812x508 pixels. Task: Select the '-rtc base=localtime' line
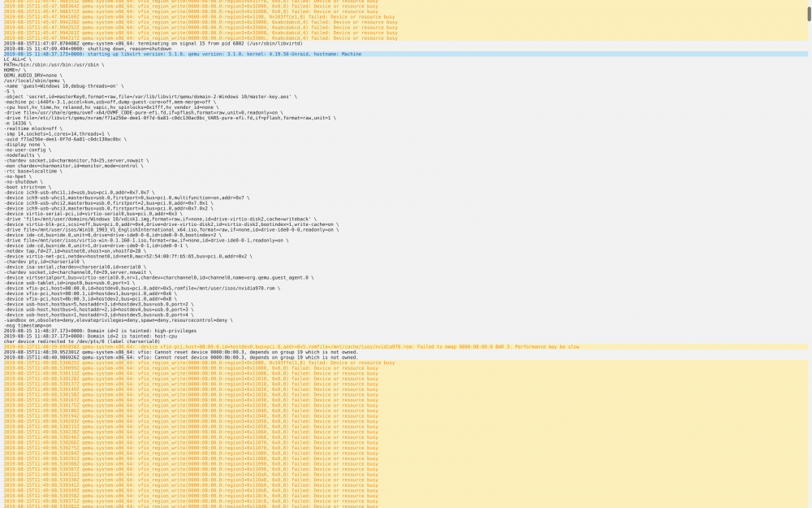click(x=33, y=171)
